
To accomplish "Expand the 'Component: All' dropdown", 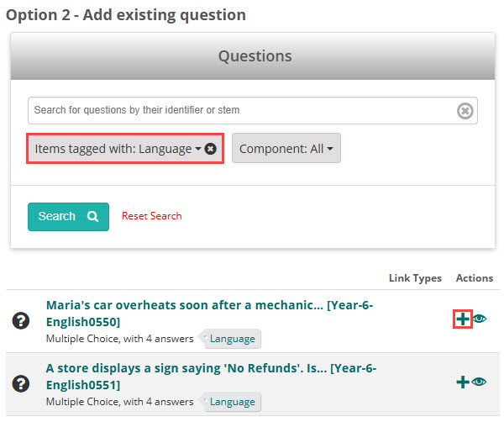I will [x=286, y=149].
